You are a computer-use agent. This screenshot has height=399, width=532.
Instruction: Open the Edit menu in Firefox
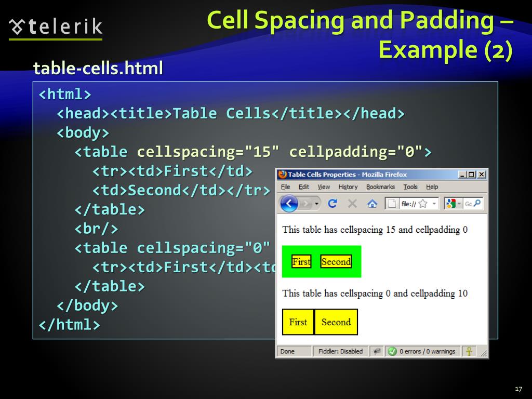click(x=303, y=187)
